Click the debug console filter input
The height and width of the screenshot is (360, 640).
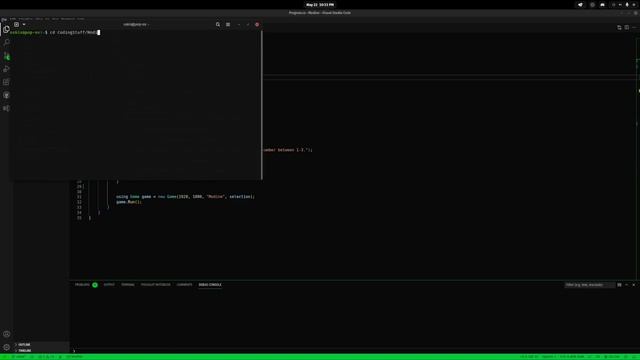click(589, 285)
